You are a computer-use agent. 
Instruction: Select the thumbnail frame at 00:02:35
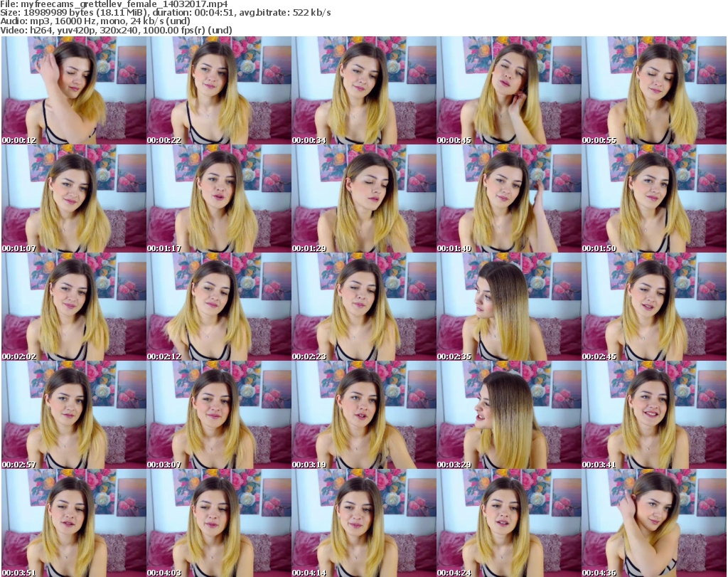(x=509, y=307)
